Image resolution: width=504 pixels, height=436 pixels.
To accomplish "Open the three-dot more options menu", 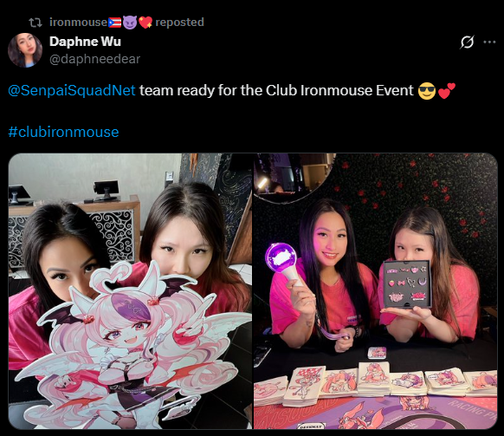I will [489, 42].
